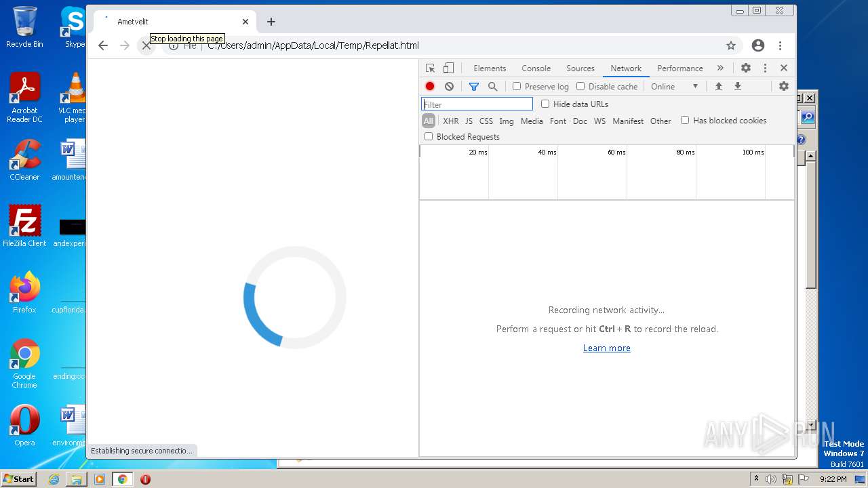Switch to the Console tab

(536, 68)
